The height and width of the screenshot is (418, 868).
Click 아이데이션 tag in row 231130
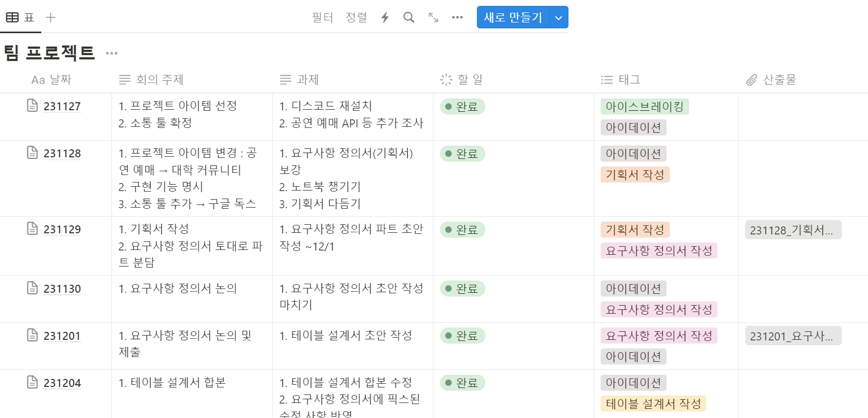click(633, 288)
